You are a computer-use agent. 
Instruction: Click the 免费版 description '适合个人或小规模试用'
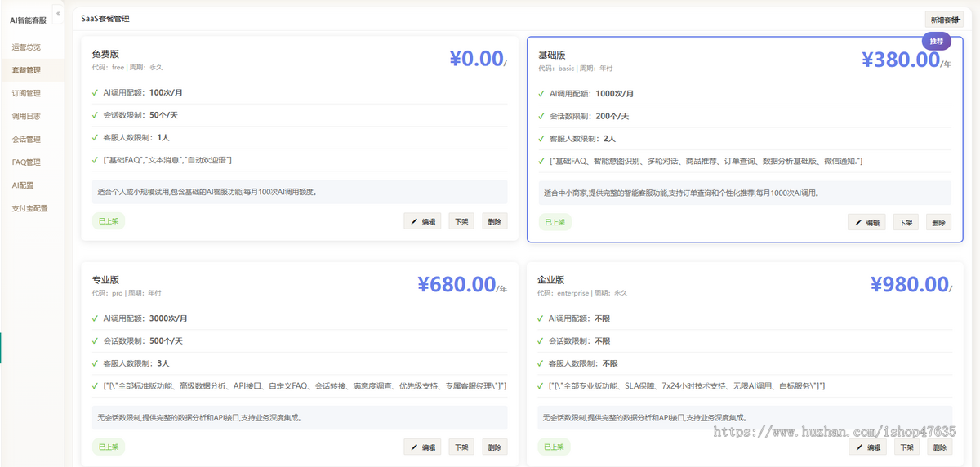pyautogui.click(x=300, y=192)
